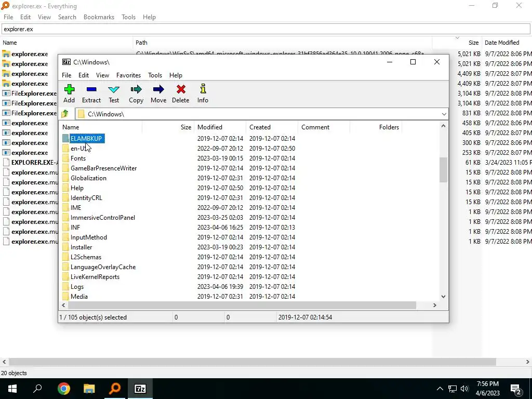532x399 pixels.
Task: Open the 7-Zip File menu
Action: [66, 75]
